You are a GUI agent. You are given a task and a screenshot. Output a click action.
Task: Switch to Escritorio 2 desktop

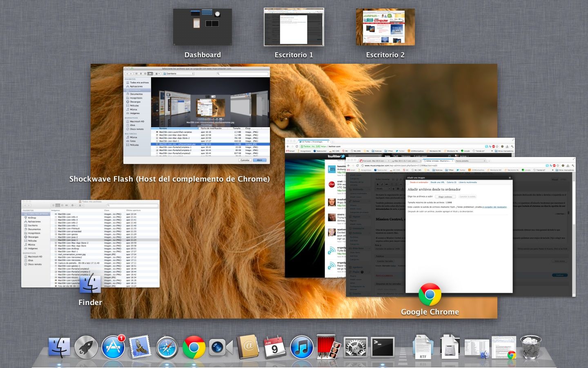coord(385,27)
